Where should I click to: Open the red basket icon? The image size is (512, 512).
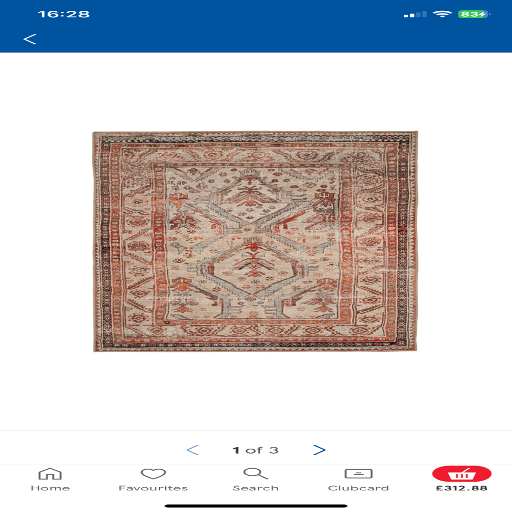click(x=462, y=474)
